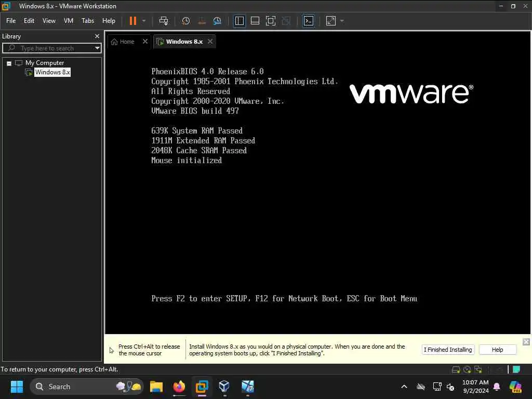Open the VM menu
Viewport: 532px width, 399px height.
(69, 21)
